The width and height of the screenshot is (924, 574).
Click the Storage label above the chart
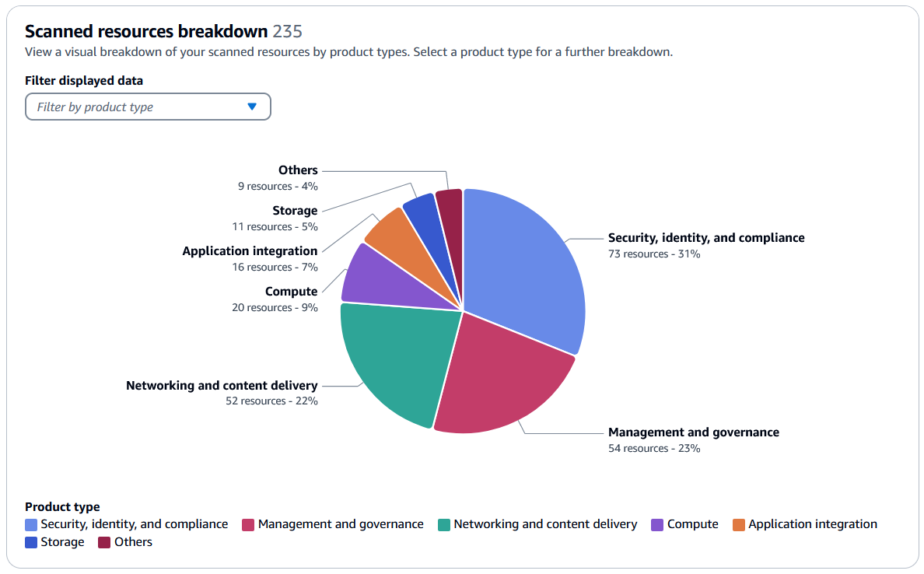coord(294,210)
